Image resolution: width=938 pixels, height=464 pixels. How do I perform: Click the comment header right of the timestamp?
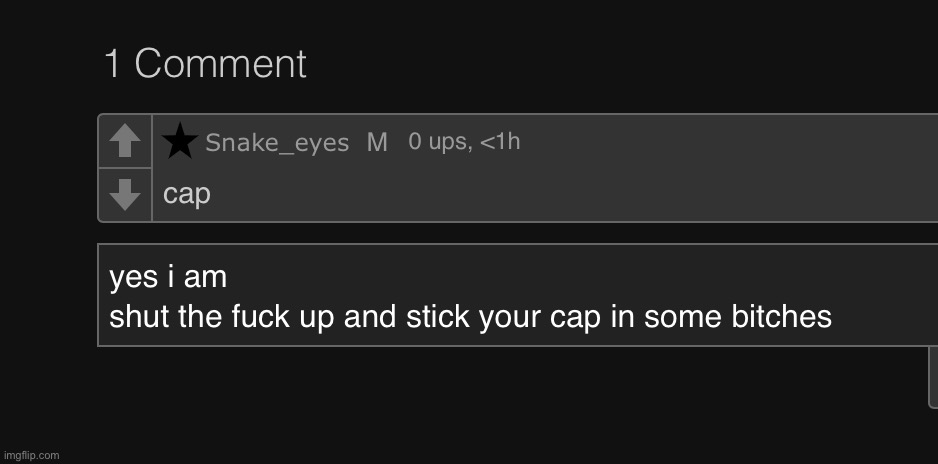tap(720, 142)
